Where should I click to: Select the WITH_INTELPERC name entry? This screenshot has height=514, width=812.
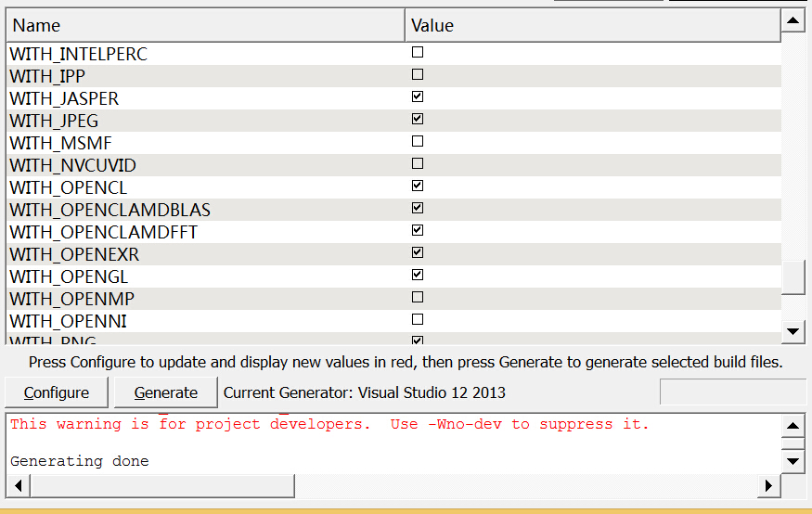(78, 54)
